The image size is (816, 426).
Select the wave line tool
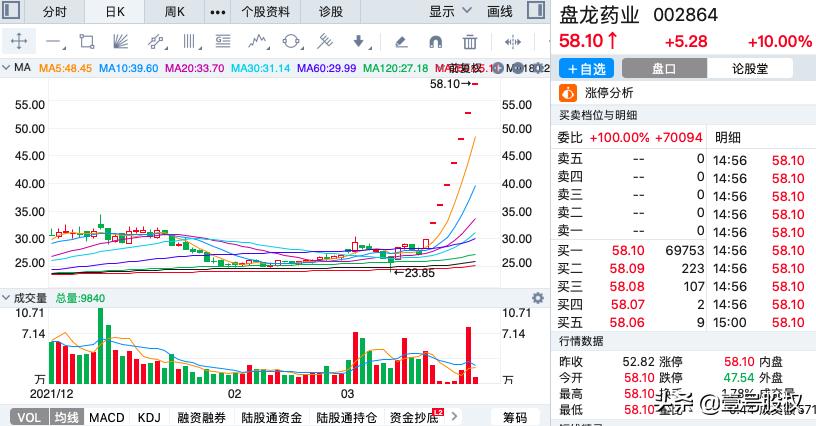(x=258, y=42)
